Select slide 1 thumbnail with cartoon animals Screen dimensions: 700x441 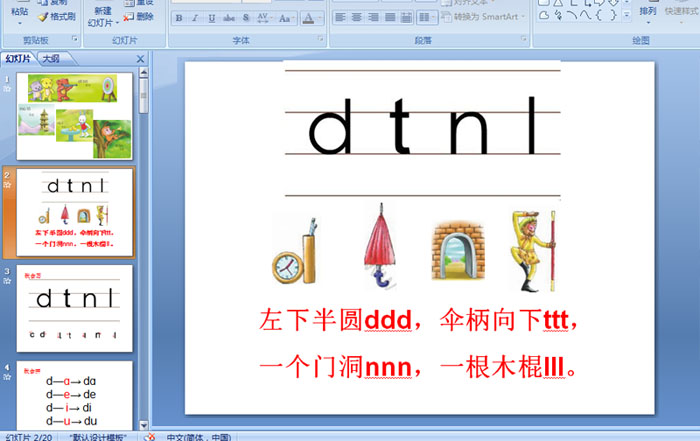pyautogui.click(x=75, y=116)
